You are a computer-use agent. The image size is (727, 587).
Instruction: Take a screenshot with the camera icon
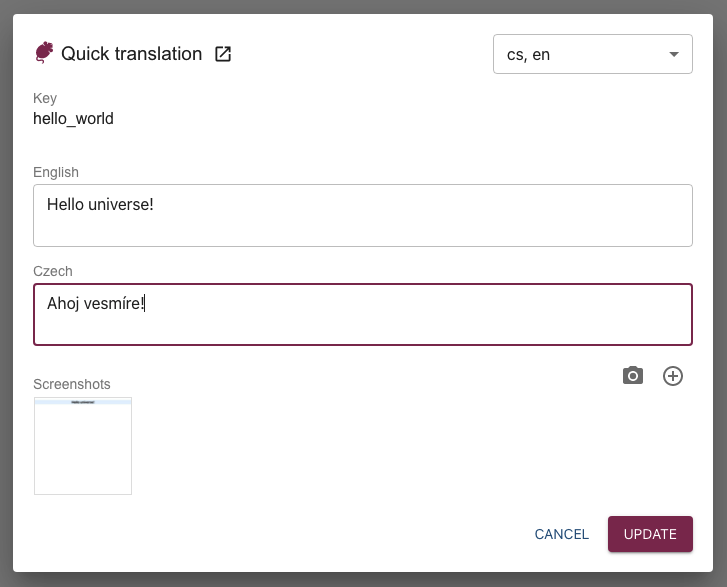[632, 376]
